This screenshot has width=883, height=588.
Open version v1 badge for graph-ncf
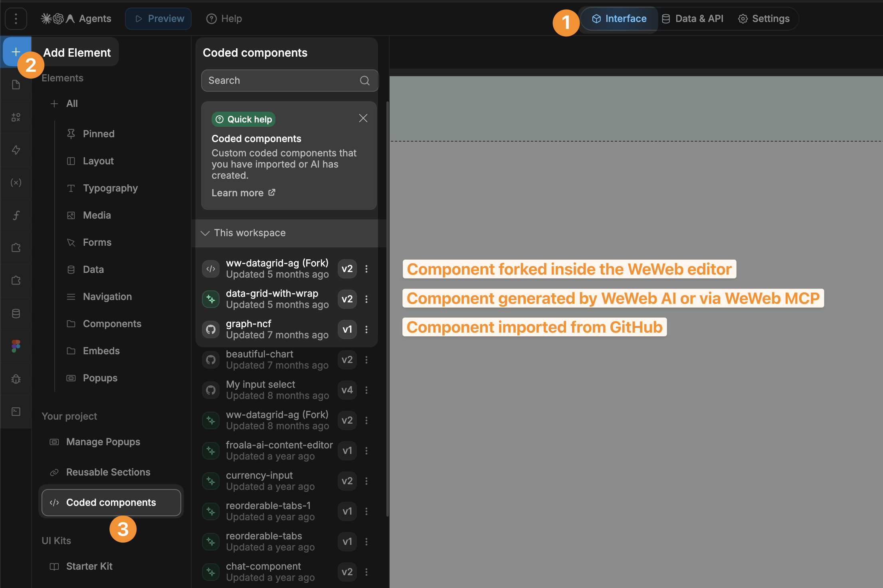pos(347,330)
